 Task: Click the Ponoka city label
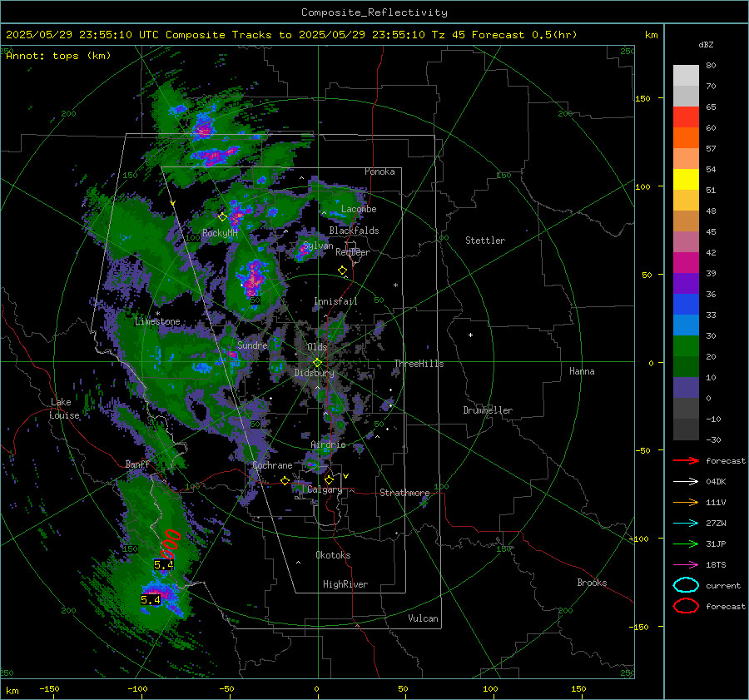point(379,171)
